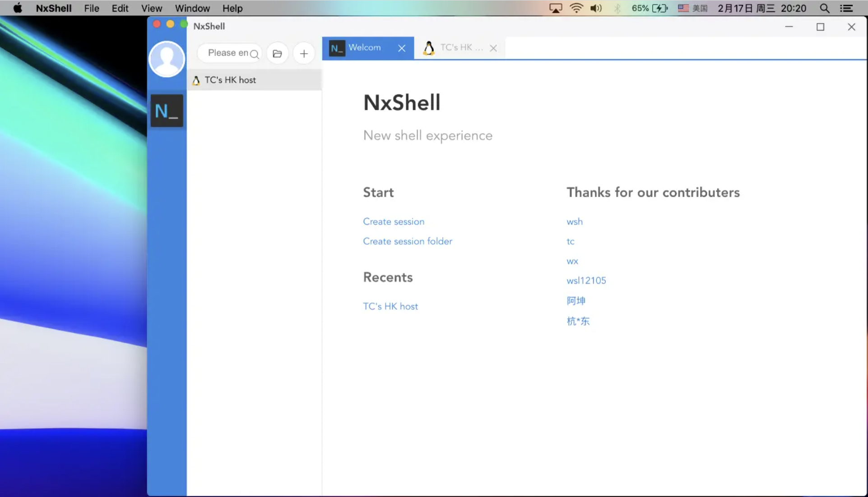The height and width of the screenshot is (497, 868).
Task: Open the Window menu
Action: 192,8
